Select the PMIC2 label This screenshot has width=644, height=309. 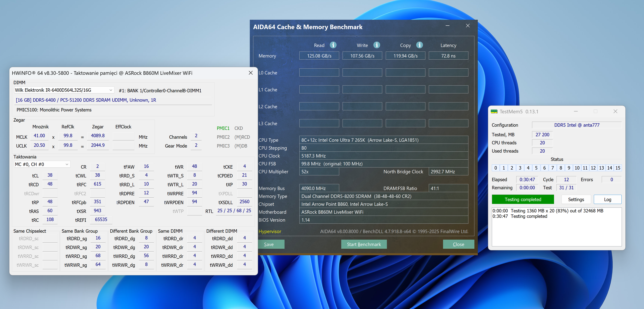click(x=223, y=137)
